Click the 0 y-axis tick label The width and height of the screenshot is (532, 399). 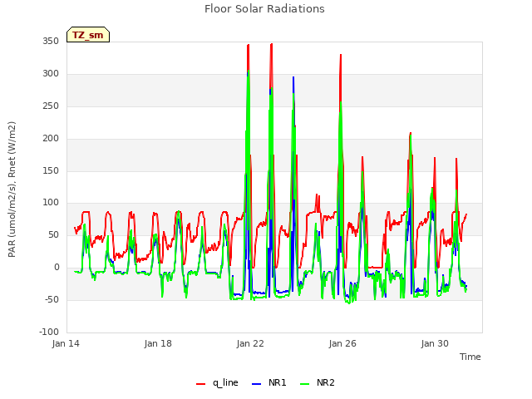pyautogui.click(x=57, y=268)
